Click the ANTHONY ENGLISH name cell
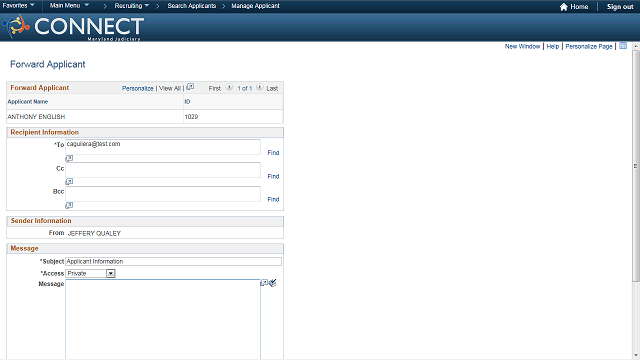 click(x=36, y=117)
